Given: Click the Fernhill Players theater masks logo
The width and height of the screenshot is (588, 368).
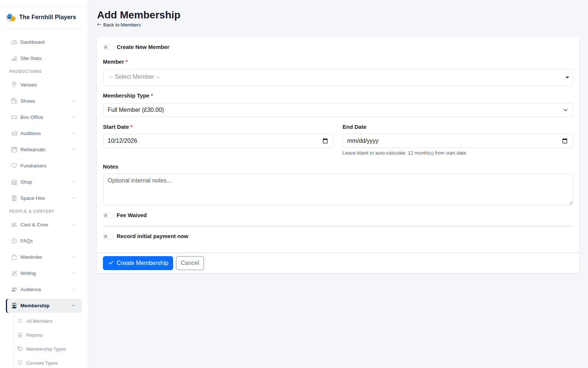Looking at the screenshot, I should pyautogui.click(x=11, y=17).
